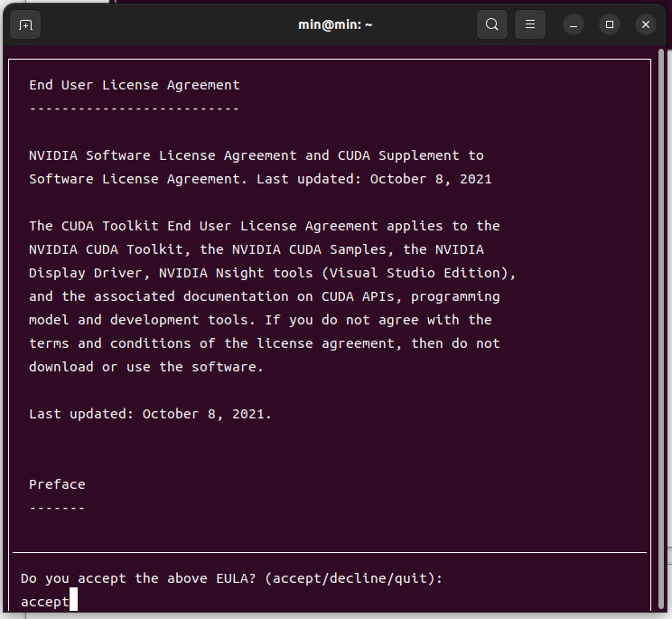
Task: Open terminal search with magnifier icon
Action: point(492,24)
